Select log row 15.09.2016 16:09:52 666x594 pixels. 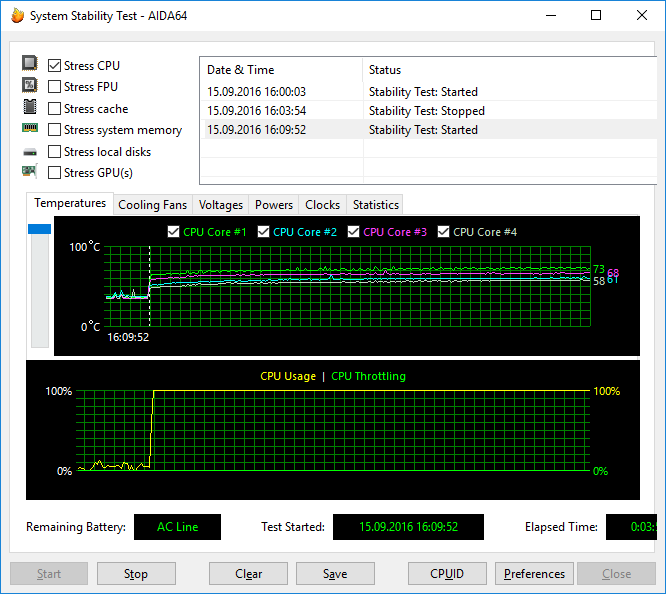tap(429, 130)
